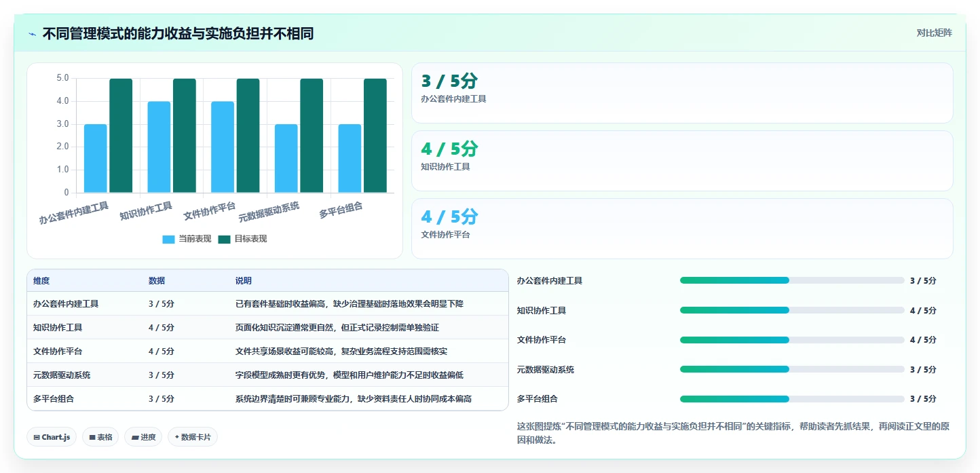This screenshot has width=980, height=473.
Task: Click the description 文件共享场景收益可能较高 cell
Action: tap(341, 352)
